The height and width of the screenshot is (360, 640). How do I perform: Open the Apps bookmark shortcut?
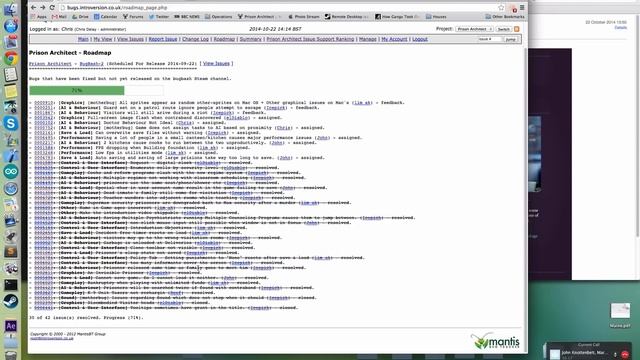pos(39,17)
